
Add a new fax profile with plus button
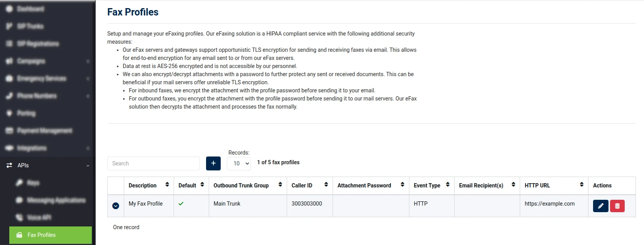click(x=213, y=163)
